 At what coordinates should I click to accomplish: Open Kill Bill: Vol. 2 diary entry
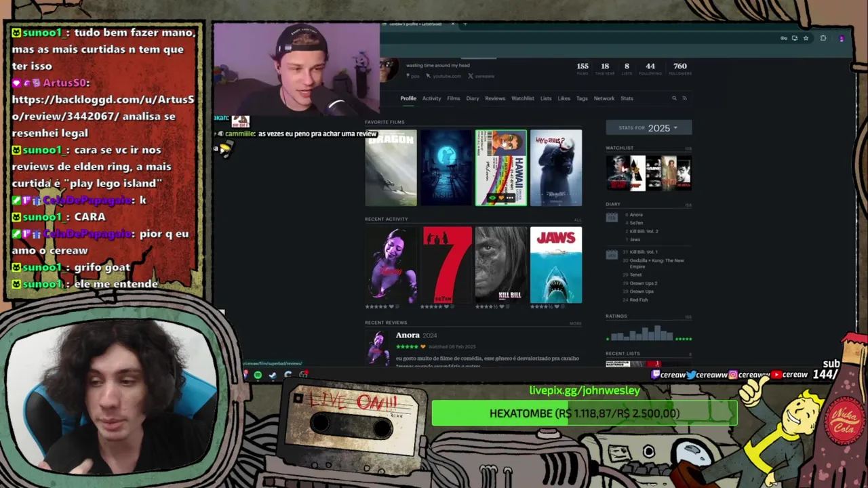click(644, 231)
